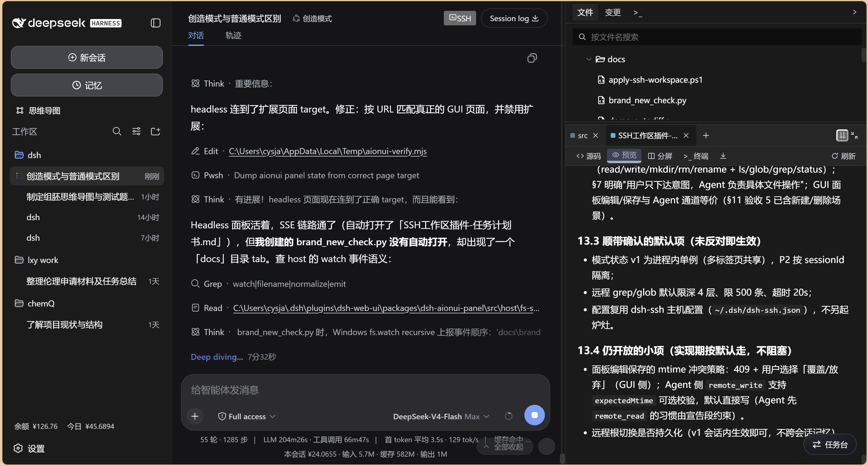Screen dimensions: 868x466
Task: Open 记忆 memory button
Action: coord(87,85)
